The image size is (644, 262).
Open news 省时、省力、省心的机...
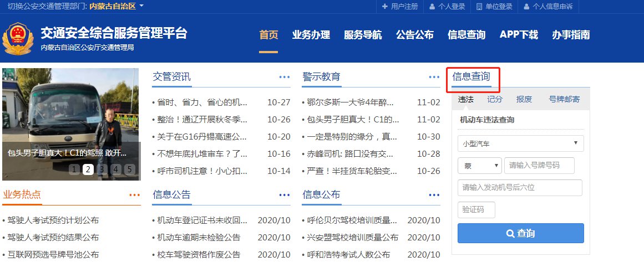coord(202,102)
